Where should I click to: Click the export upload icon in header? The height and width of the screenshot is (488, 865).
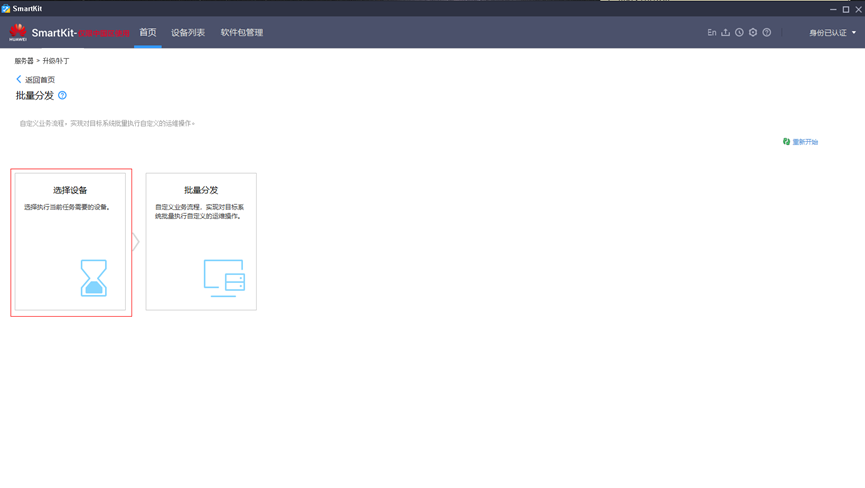point(725,33)
